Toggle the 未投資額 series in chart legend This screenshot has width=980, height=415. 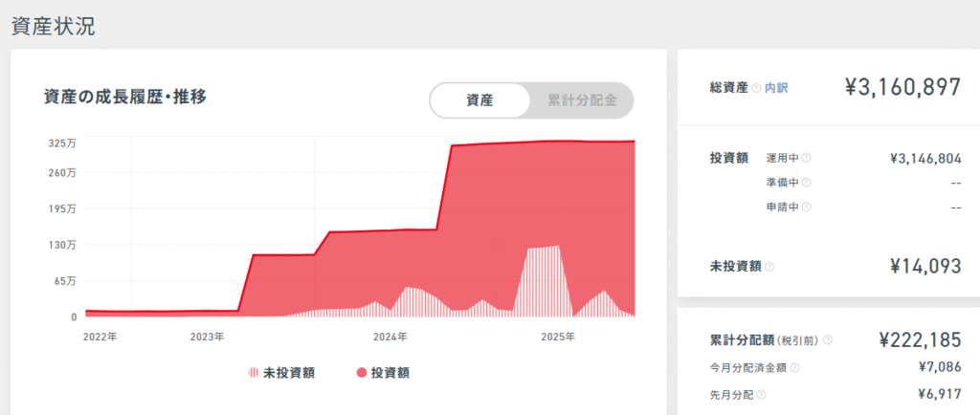pyautogui.click(x=281, y=372)
